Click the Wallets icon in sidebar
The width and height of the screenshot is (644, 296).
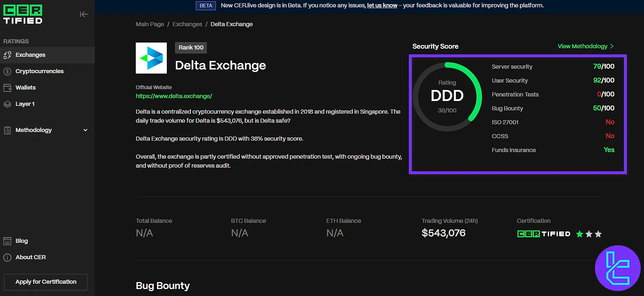coord(7,88)
